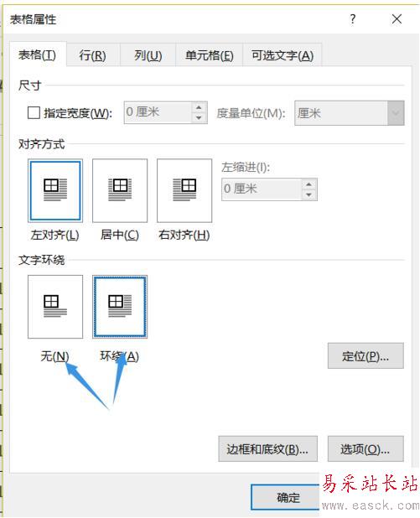
Task: Open the 定位(P)... settings
Action: [x=366, y=355]
